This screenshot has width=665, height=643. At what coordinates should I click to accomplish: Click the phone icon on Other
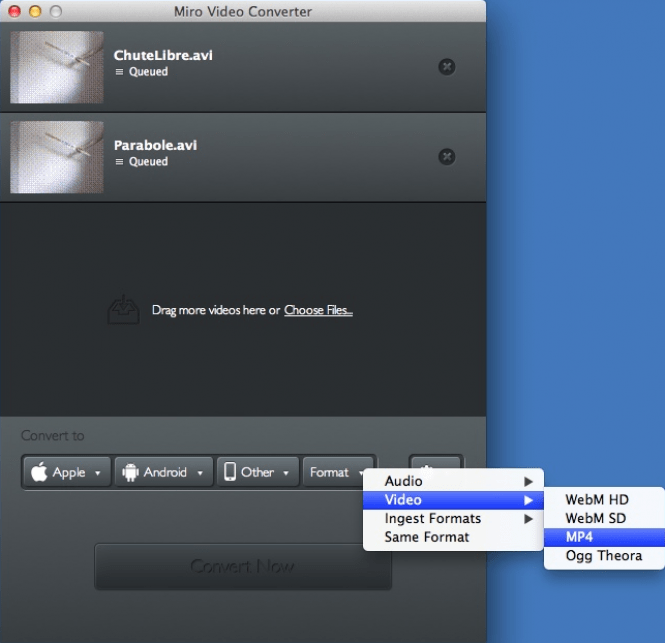point(229,472)
